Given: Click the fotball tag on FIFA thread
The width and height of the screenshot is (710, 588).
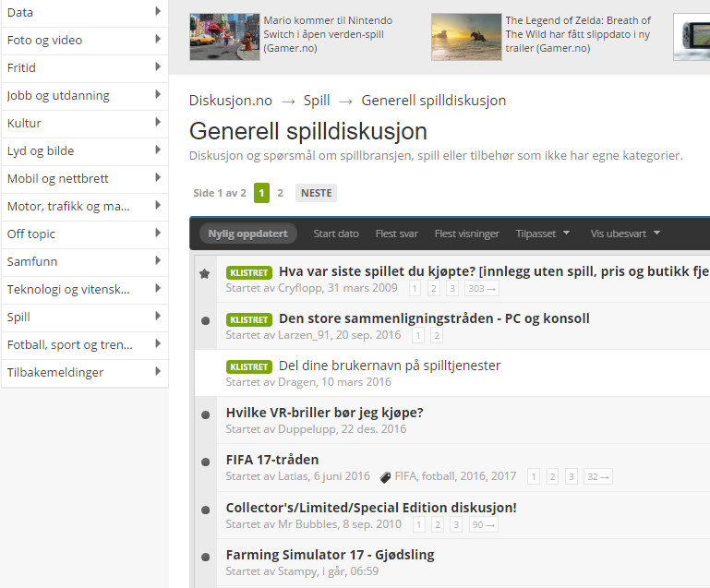Looking at the screenshot, I should click(439, 476).
